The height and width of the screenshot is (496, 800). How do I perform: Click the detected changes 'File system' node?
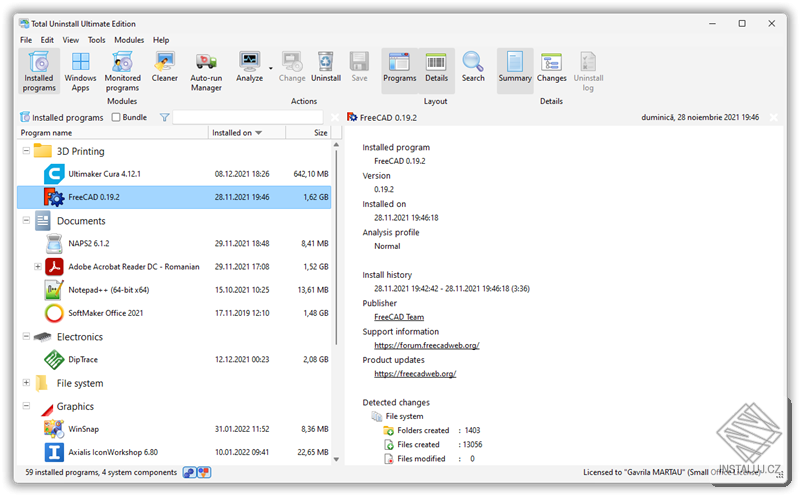click(398, 416)
